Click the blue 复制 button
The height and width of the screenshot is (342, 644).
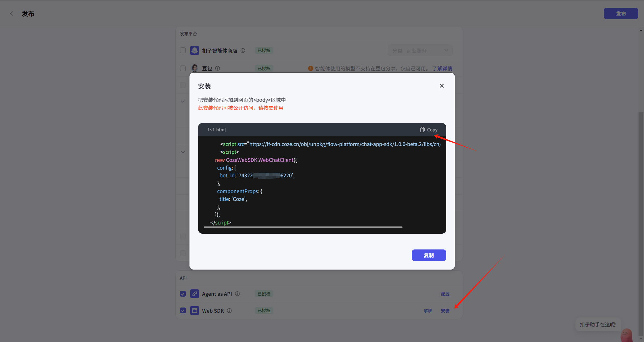point(429,255)
